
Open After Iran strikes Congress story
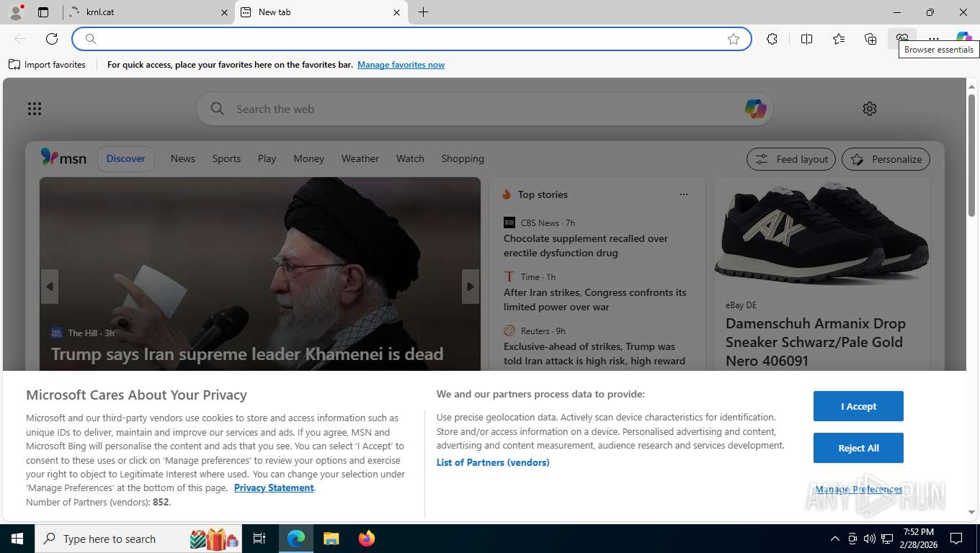pos(595,300)
